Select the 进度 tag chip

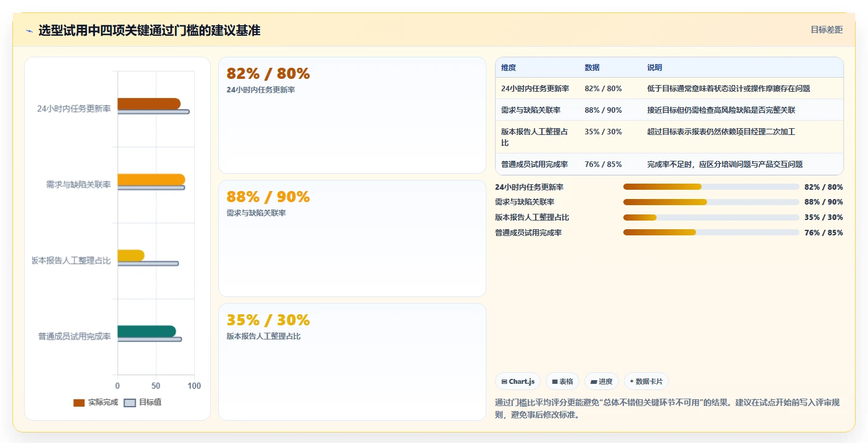coord(602,381)
